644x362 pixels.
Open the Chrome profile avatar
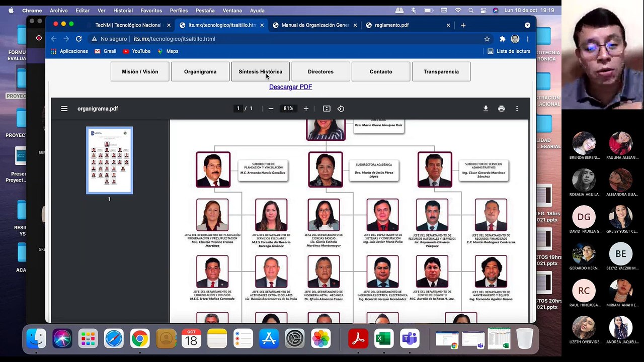515,39
